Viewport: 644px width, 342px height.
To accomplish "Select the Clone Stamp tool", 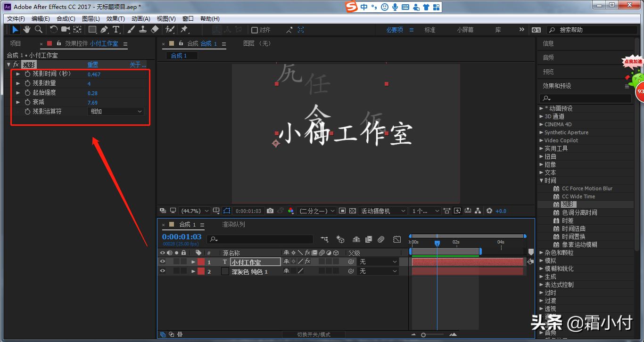I will [x=143, y=30].
